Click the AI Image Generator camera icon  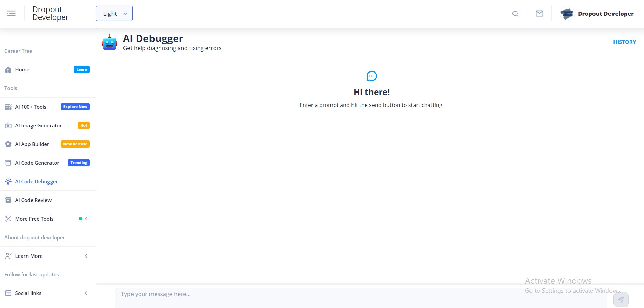8,126
